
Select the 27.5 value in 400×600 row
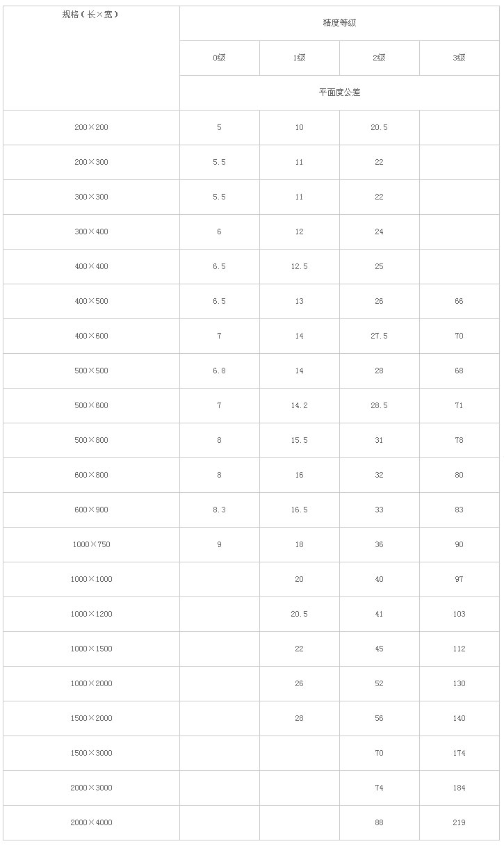pyautogui.click(x=380, y=336)
